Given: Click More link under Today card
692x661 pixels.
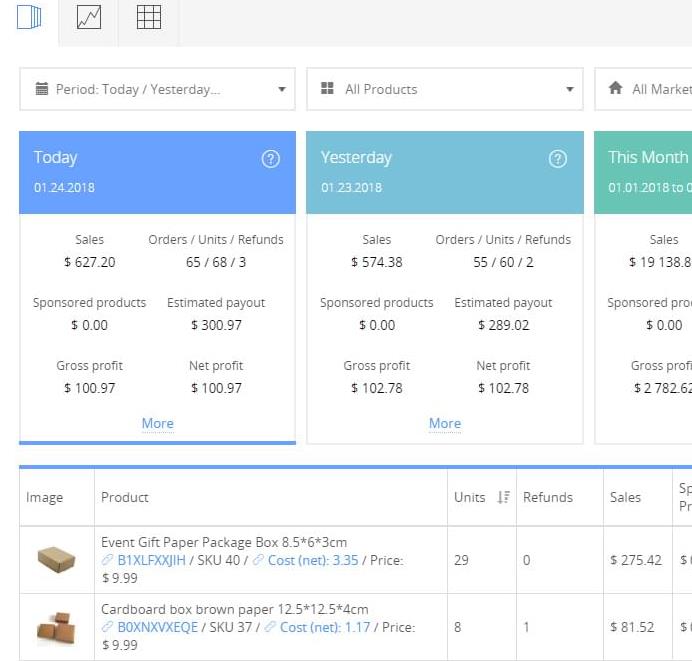Looking at the screenshot, I should [157, 423].
